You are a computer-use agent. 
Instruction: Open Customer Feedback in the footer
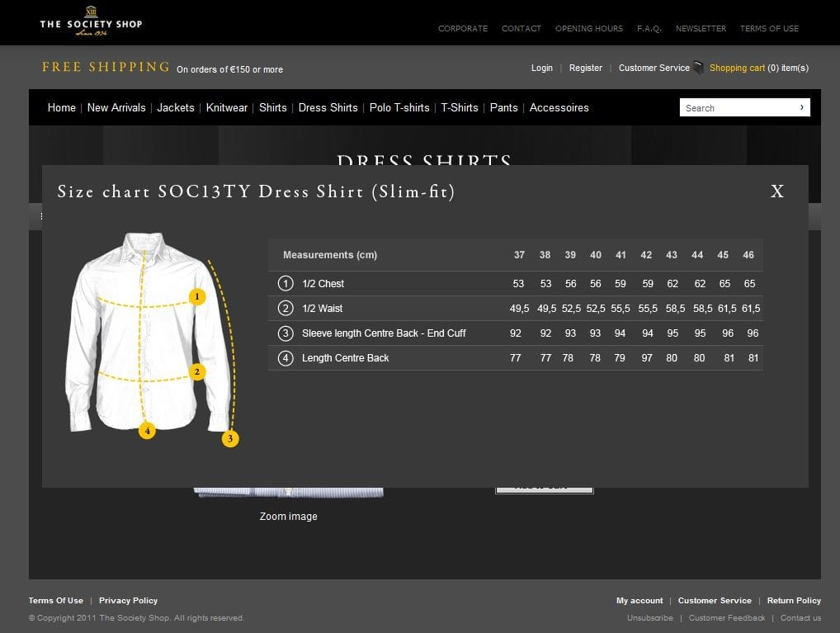point(727,617)
